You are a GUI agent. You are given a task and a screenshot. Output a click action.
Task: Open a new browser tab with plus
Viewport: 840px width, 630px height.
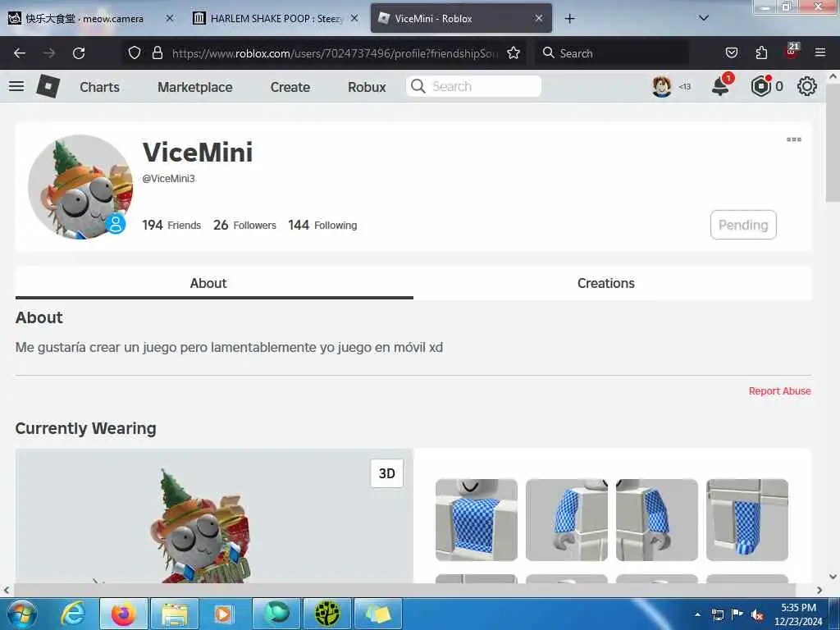point(569,19)
